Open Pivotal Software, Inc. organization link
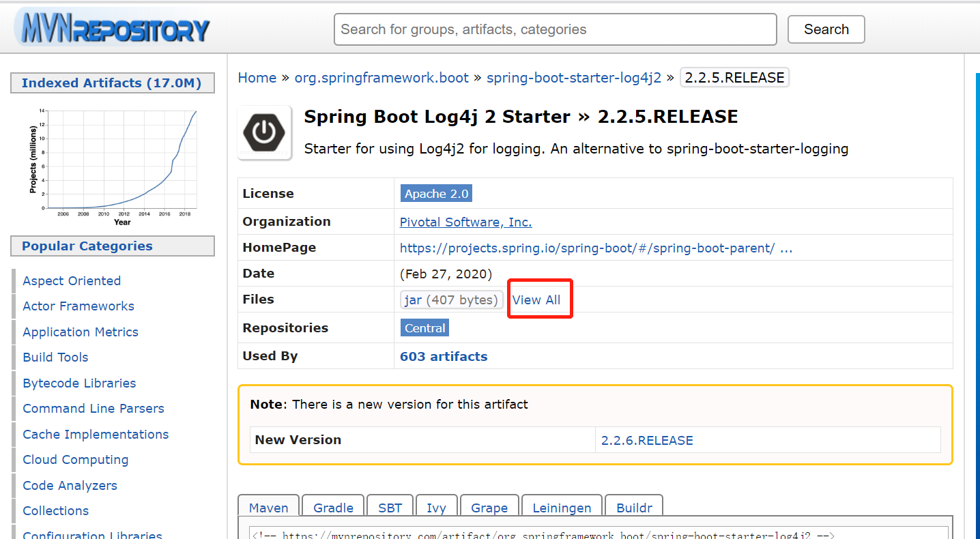The image size is (980, 539). [x=466, y=222]
